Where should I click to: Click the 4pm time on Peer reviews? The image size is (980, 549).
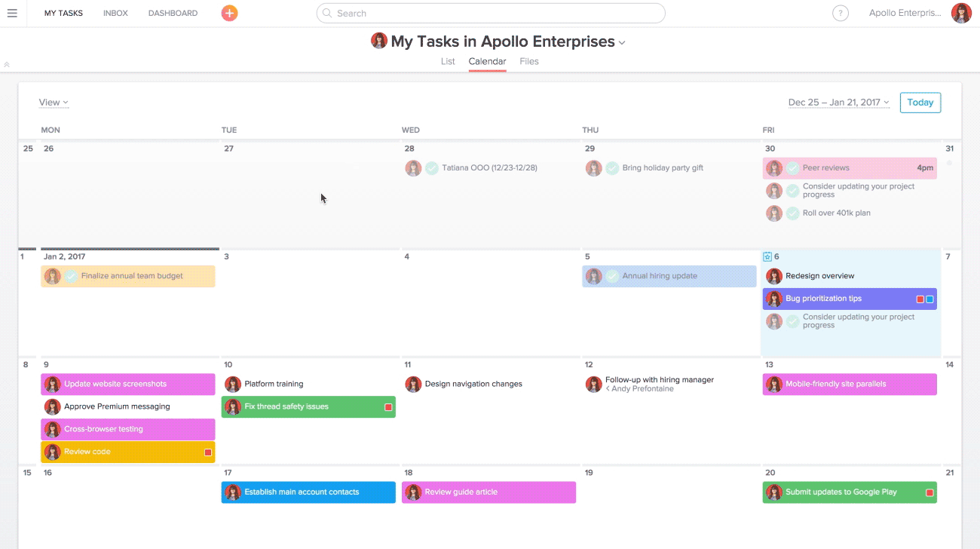coord(925,168)
